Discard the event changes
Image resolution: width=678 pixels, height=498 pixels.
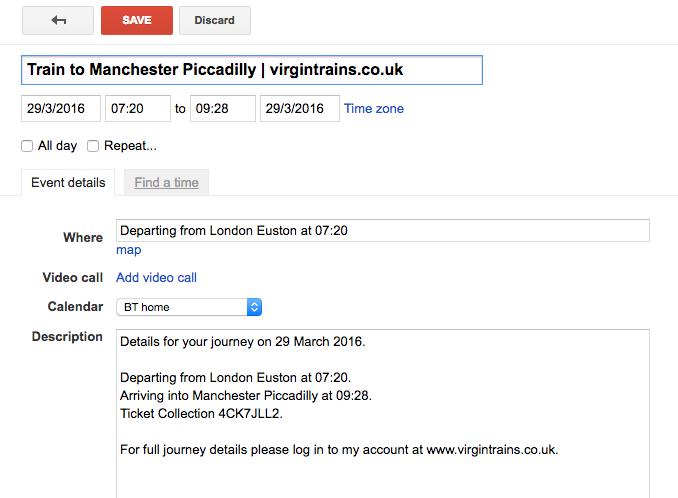pyautogui.click(x=215, y=20)
